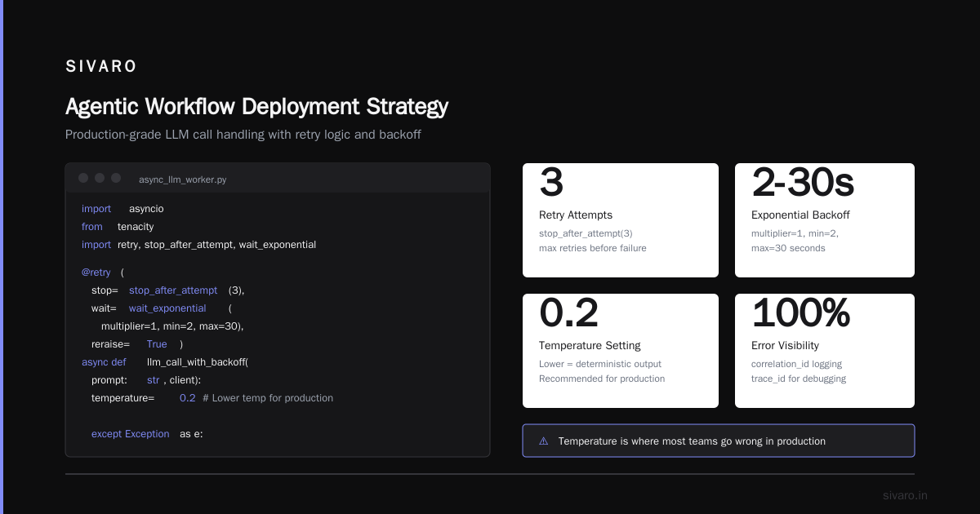This screenshot has width=980, height=514.
Task: Click the 'Exponential Backoff' card label
Action: 800,215
